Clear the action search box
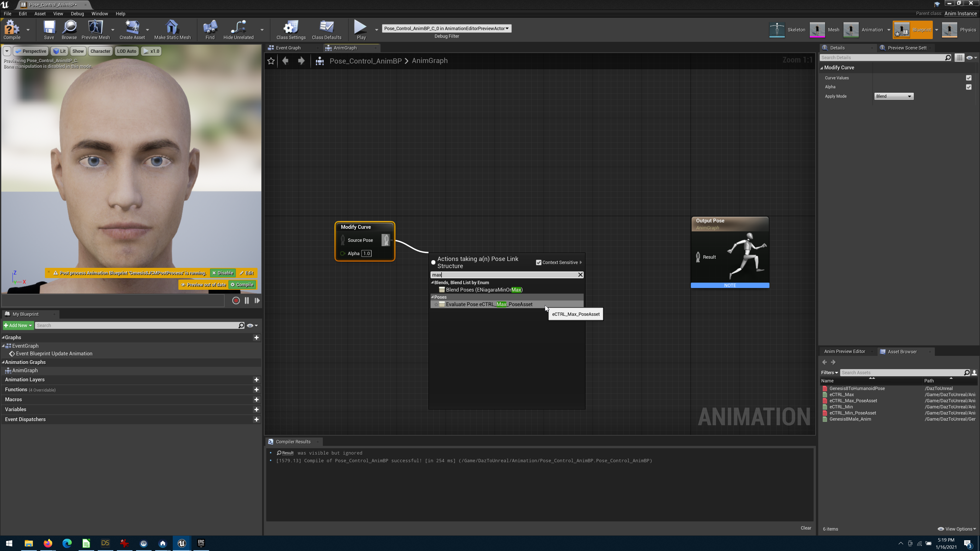Viewport: 980px width, 551px height. pos(580,274)
